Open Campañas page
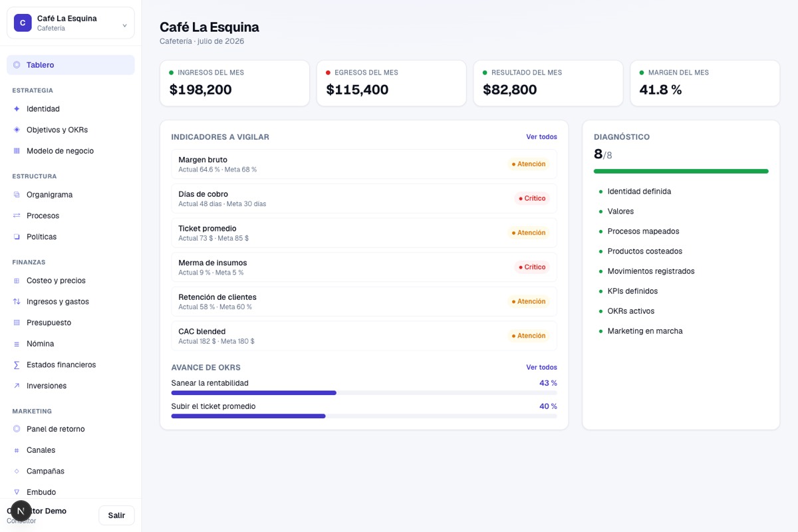 [x=70, y=471]
